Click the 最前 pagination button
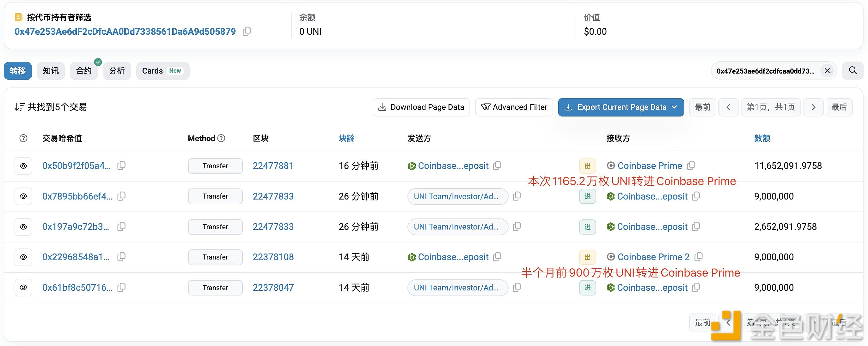The width and height of the screenshot is (868, 346). point(703,107)
